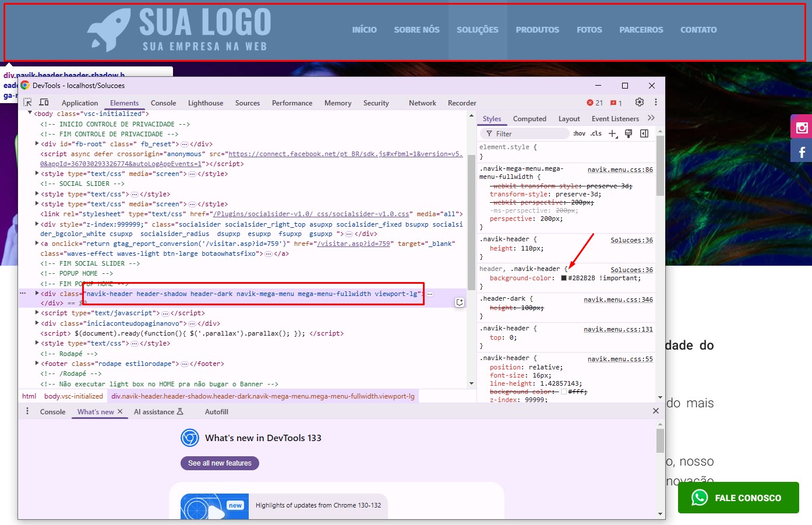Open DevTools settings gear
This screenshot has width=812, height=525.
click(x=639, y=103)
